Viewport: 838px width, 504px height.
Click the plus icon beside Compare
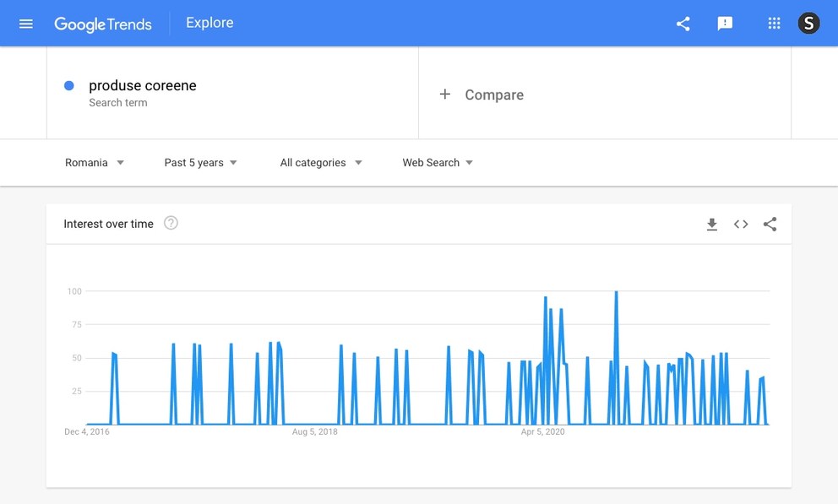(445, 95)
